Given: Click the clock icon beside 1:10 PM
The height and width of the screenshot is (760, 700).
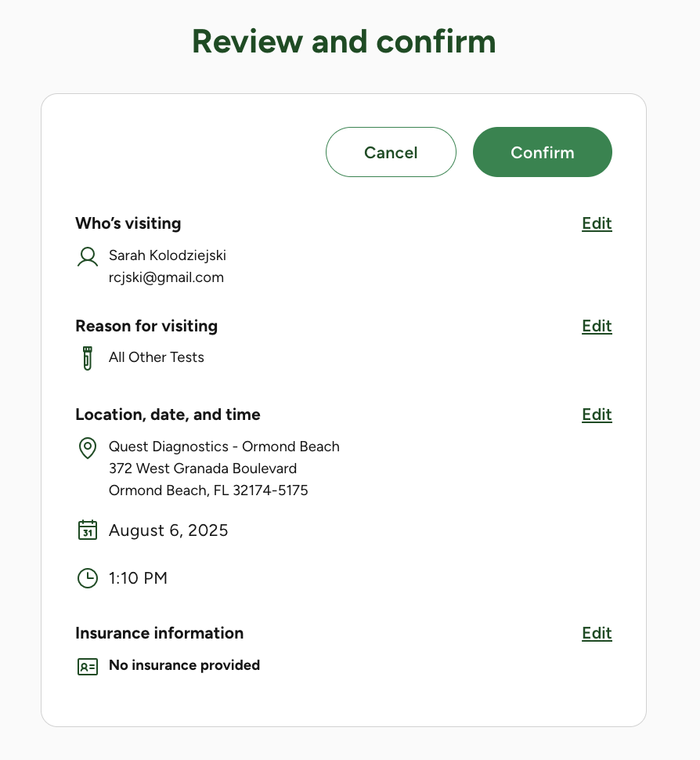Looking at the screenshot, I should click(x=88, y=578).
